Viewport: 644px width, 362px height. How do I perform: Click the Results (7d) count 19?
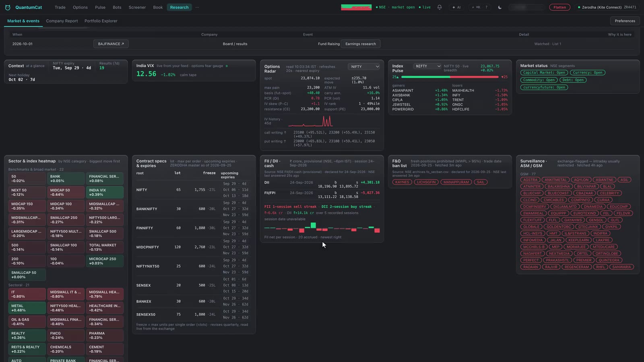point(102,68)
